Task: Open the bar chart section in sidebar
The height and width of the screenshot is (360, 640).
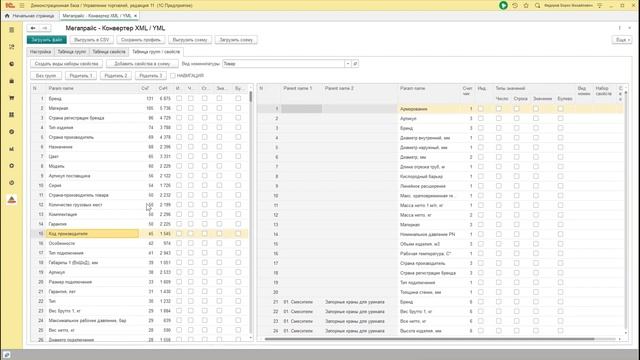Action: [x=12, y=149]
